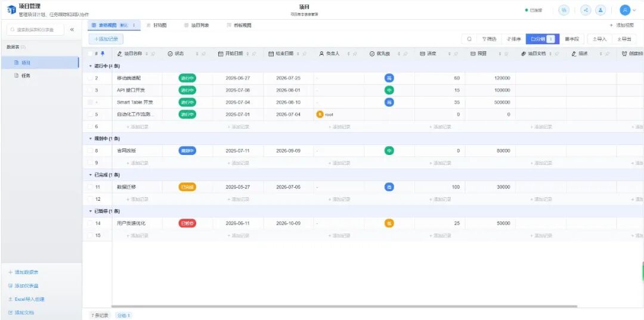Tick the checkbox for row 11 数据迁移
This screenshot has width=644, height=320.
click(90, 187)
